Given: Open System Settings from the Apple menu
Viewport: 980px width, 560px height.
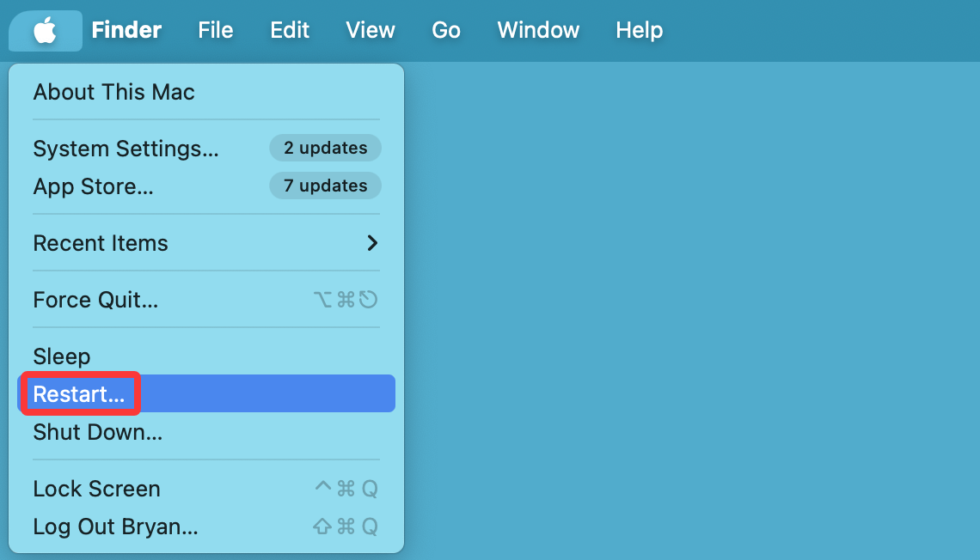Looking at the screenshot, I should [x=126, y=148].
